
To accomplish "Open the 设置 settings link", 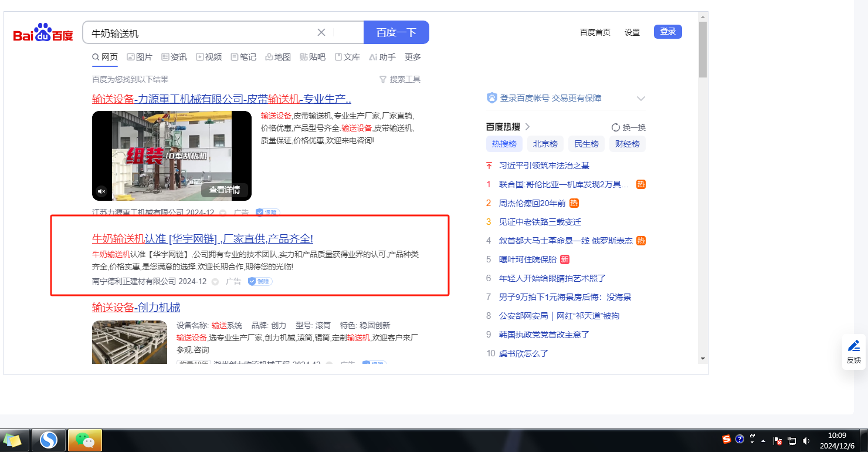I will pyautogui.click(x=632, y=32).
